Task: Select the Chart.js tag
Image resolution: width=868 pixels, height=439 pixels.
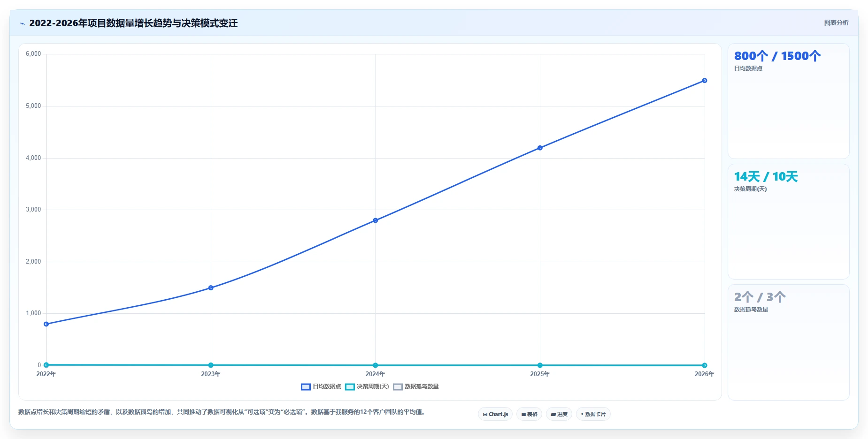Action: tap(495, 414)
